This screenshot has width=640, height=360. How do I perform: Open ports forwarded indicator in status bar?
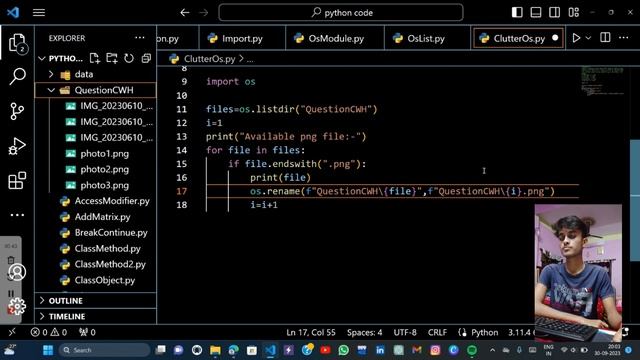(87, 332)
